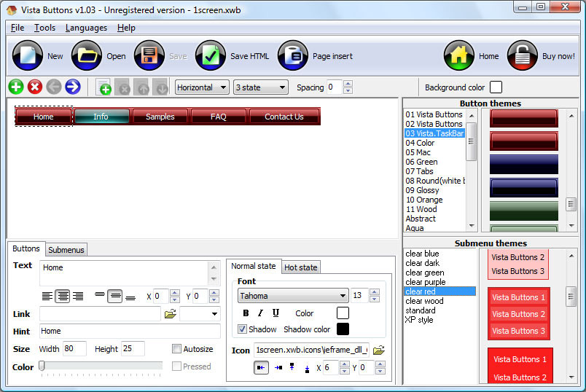Viewport: 586px width, 392px height.
Task: Open the Tools menu
Action: click(x=45, y=28)
